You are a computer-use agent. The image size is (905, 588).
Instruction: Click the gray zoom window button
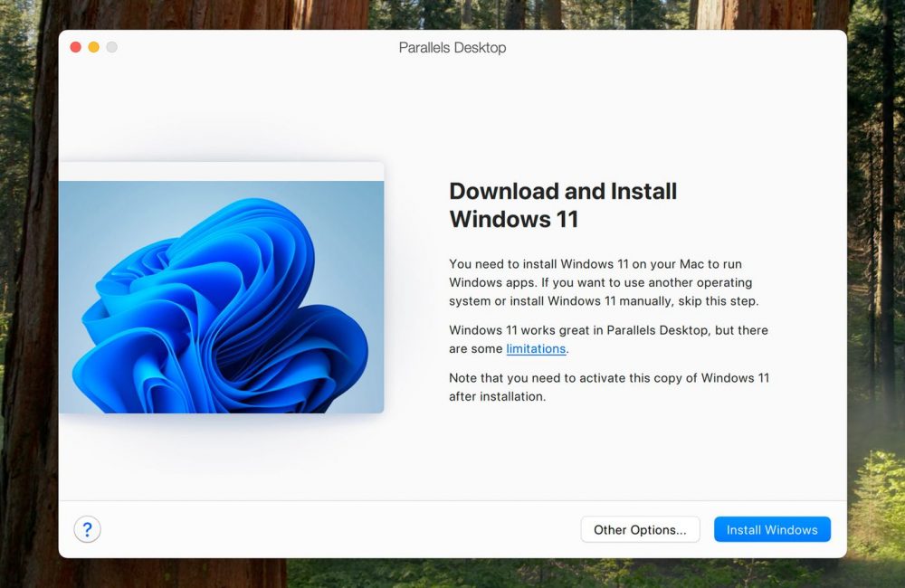(x=112, y=47)
